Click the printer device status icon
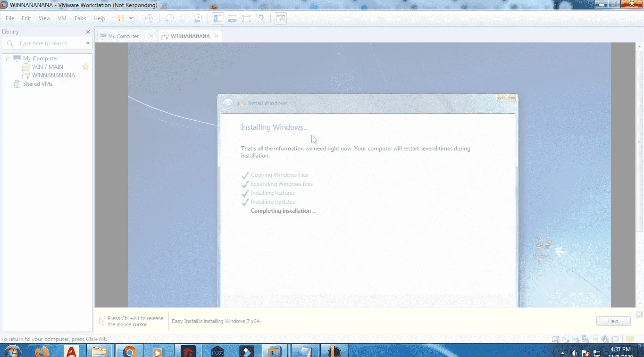This screenshot has height=357, width=644. 596,339
